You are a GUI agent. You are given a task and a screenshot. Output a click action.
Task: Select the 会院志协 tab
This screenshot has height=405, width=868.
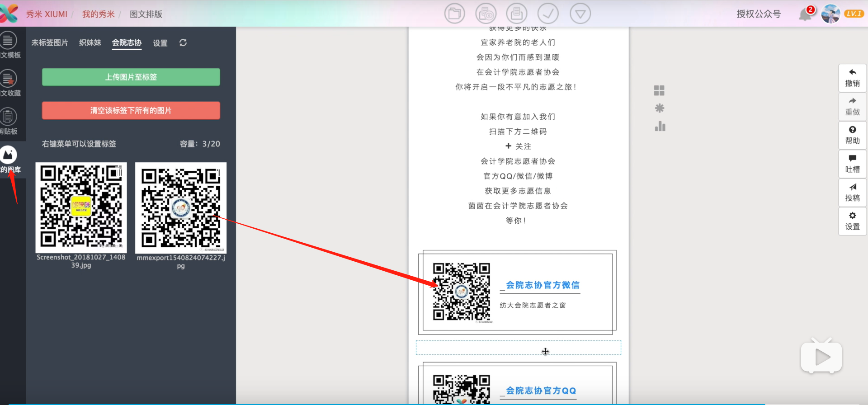coord(127,42)
